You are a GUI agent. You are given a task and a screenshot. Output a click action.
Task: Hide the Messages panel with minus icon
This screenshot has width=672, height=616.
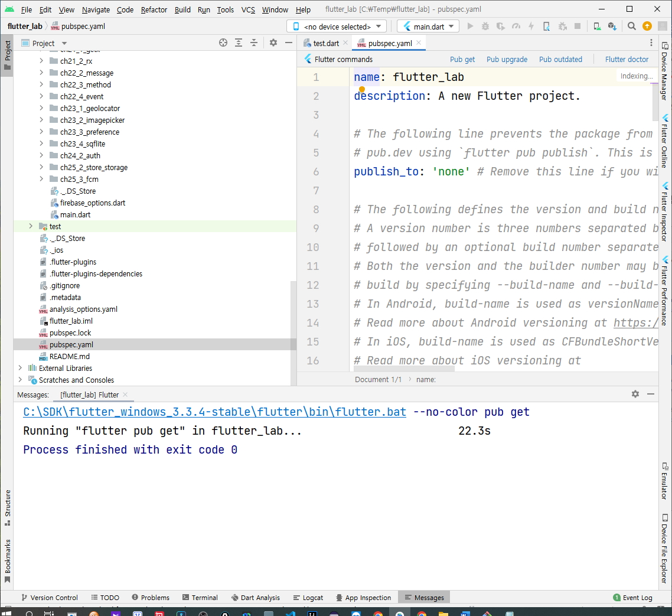click(651, 394)
